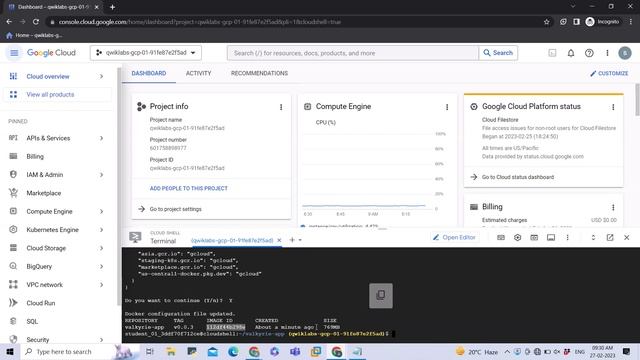This screenshot has height=360, width=640.
Task: Click the VPC network icon
Action: pos(13,284)
